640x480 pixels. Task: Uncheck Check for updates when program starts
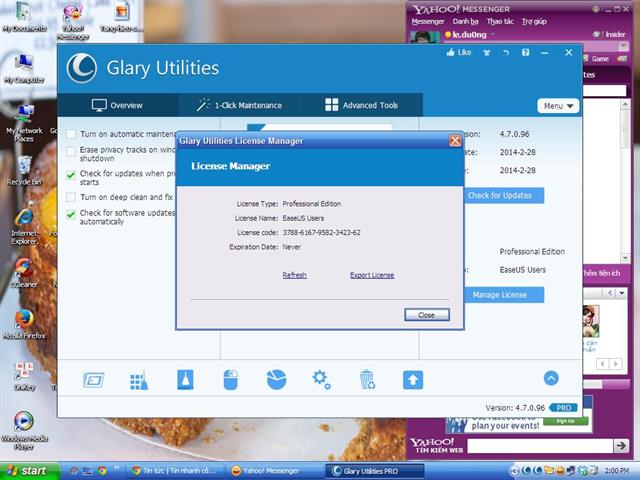pos(71,175)
